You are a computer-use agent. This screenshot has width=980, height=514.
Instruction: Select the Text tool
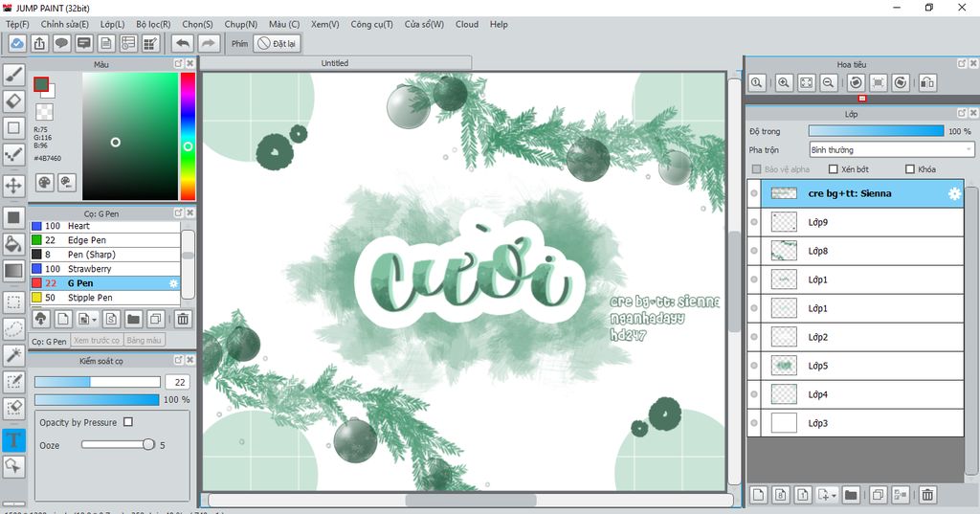(13, 440)
